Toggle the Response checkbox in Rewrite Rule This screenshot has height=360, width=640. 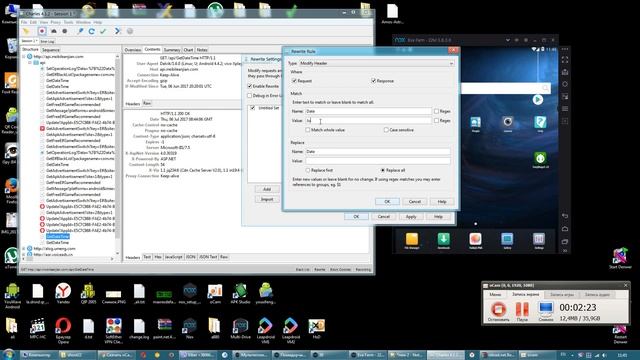(373, 81)
